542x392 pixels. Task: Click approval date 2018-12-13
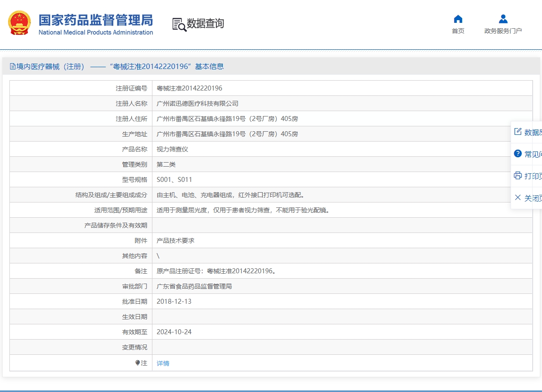174,302
